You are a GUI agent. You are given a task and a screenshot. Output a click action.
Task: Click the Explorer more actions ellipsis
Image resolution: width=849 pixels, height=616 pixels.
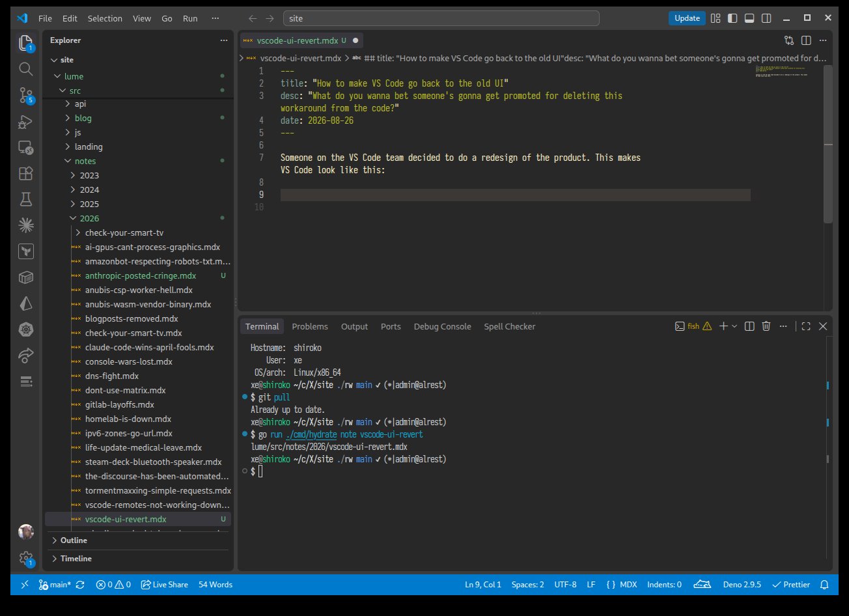coord(224,40)
